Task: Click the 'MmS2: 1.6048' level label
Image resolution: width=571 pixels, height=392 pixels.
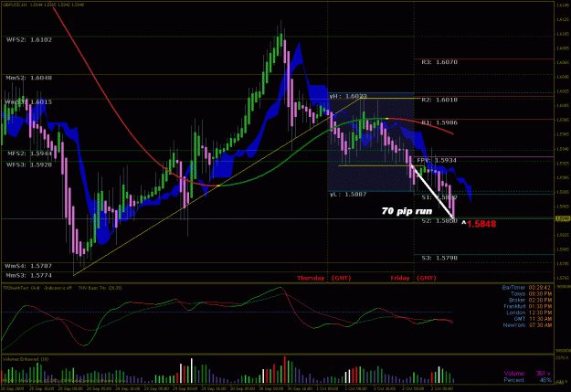Action: [28, 78]
